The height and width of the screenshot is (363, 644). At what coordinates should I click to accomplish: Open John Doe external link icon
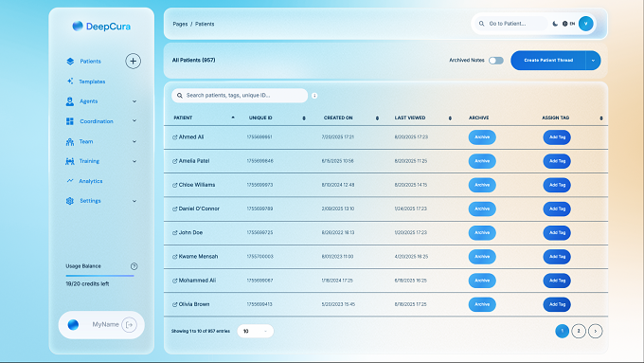[x=174, y=233]
